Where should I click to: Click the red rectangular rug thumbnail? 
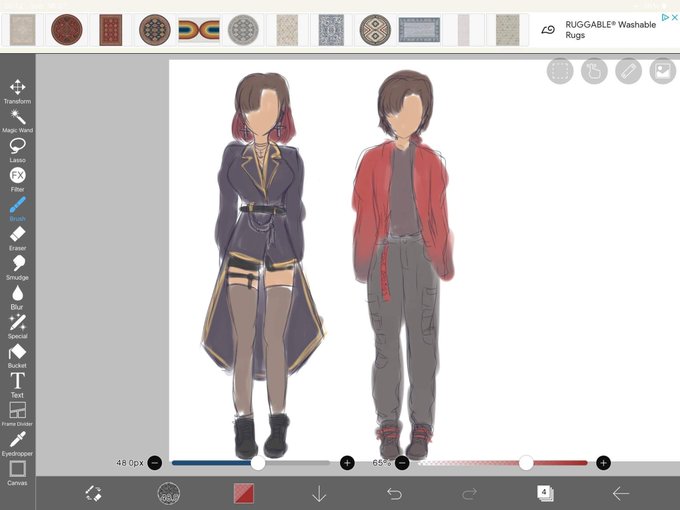[x=111, y=29]
